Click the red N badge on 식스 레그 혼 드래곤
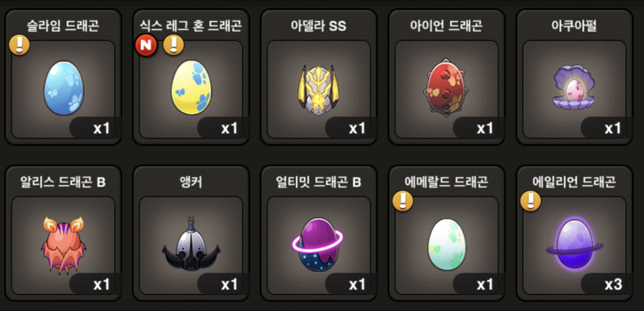 point(146,45)
